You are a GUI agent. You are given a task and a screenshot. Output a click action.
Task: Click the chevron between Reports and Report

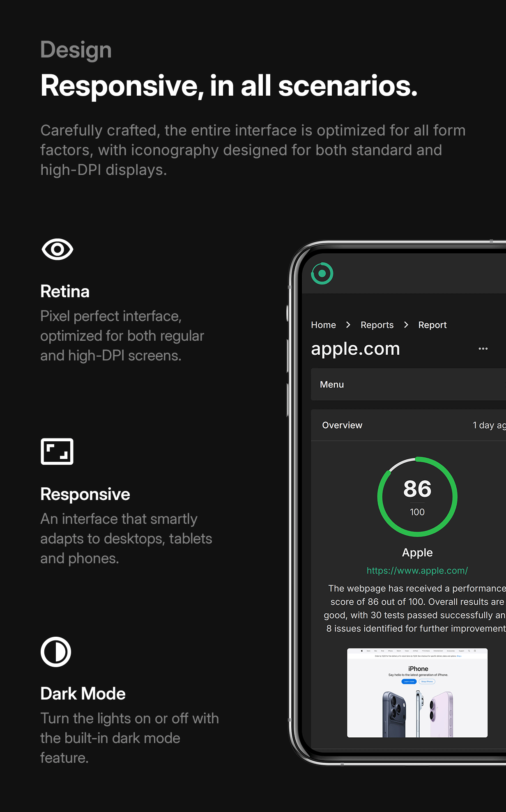[x=406, y=325]
